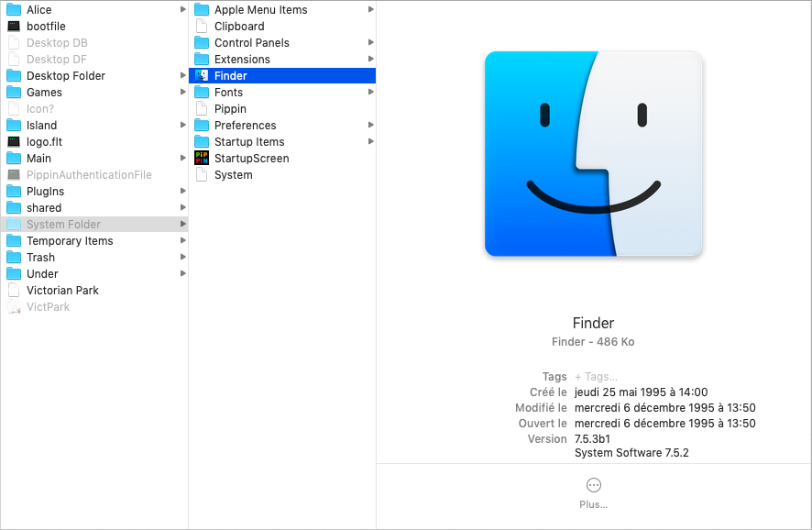Click the Control Panels folder icon
This screenshot has height=530, width=812.
tap(202, 43)
